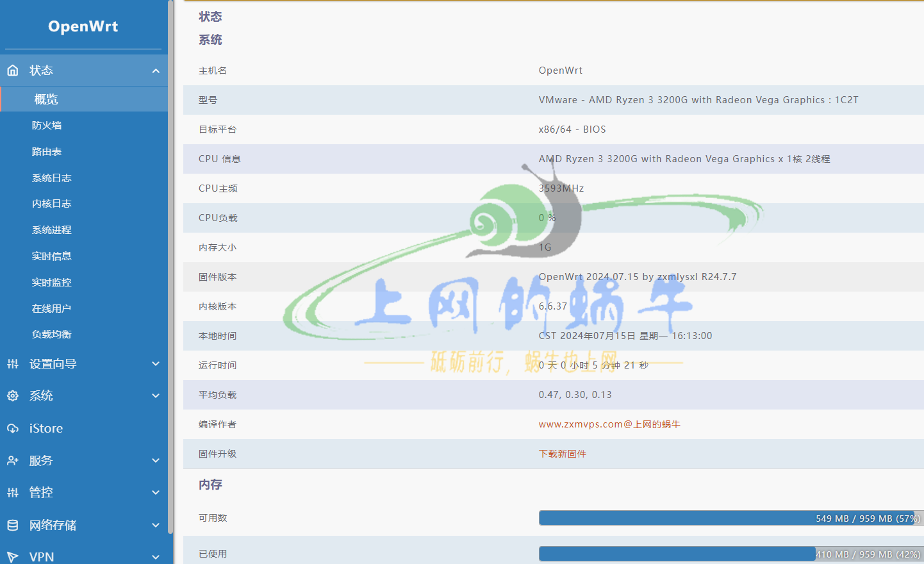
Task: Select the 主机名 value OpenWrt
Action: point(561,70)
